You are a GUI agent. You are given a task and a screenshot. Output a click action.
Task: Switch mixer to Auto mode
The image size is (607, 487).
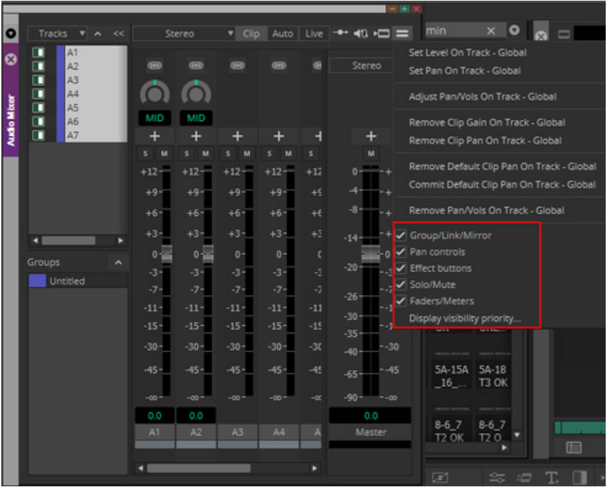point(283,34)
